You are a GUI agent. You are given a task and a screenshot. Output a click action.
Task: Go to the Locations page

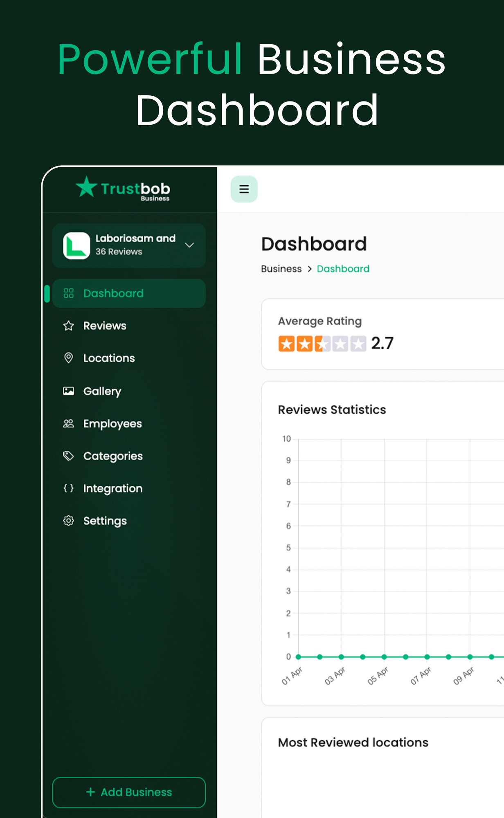point(129,358)
